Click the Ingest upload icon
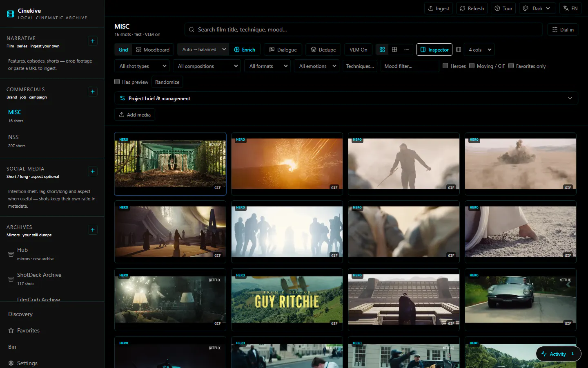 [431, 8]
